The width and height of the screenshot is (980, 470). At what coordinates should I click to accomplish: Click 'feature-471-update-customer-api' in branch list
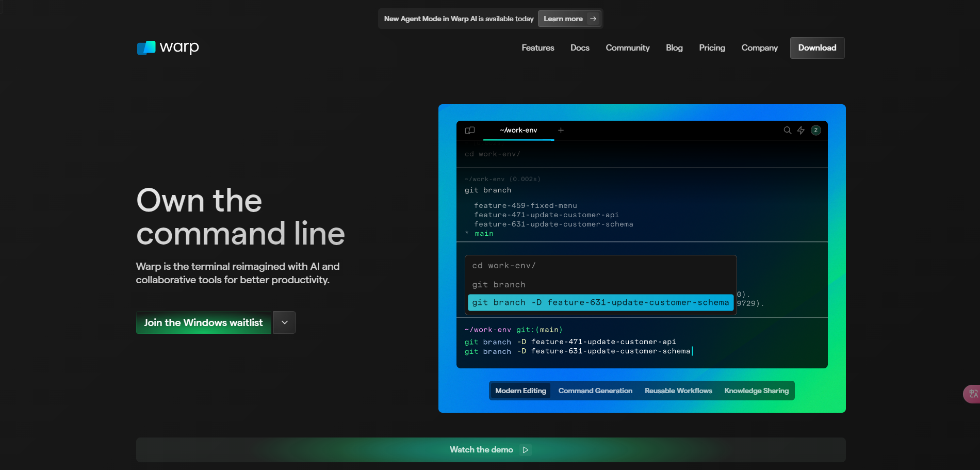pyautogui.click(x=546, y=215)
